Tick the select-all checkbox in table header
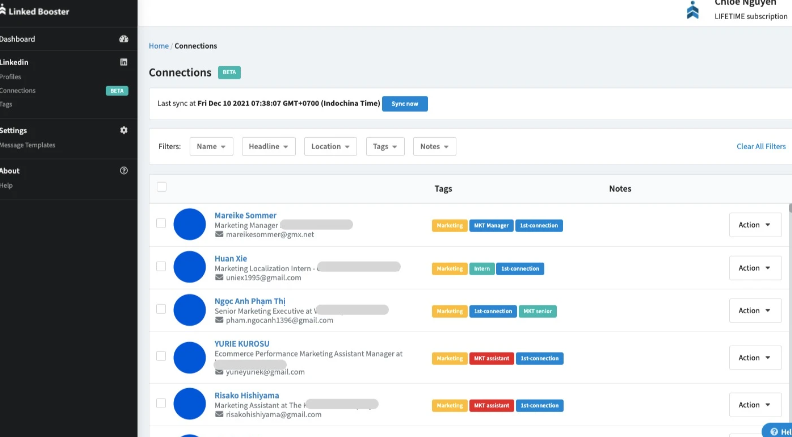792x437 pixels. 162,187
